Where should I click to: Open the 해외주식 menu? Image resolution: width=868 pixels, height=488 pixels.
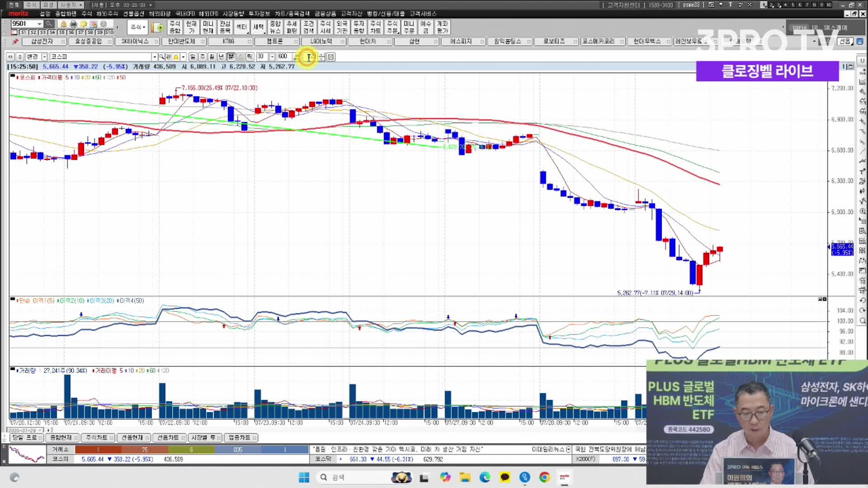coord(107,14)
